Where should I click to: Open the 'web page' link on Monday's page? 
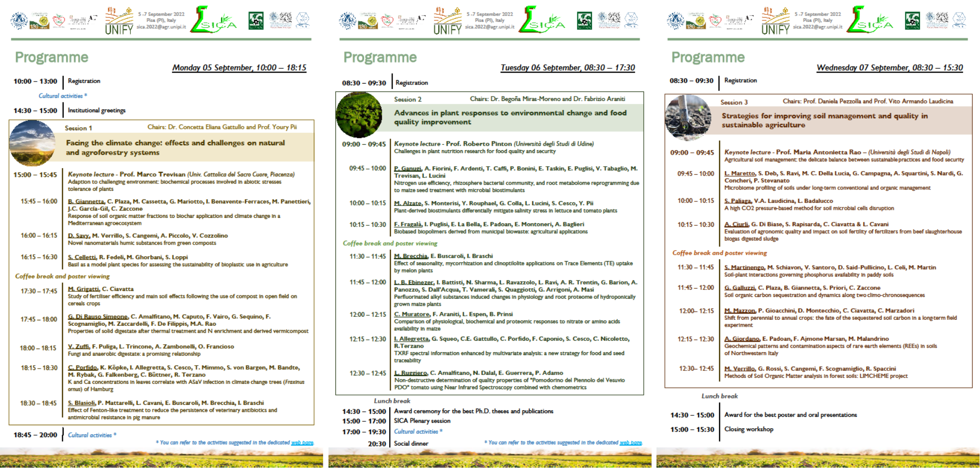click(302, 443)
